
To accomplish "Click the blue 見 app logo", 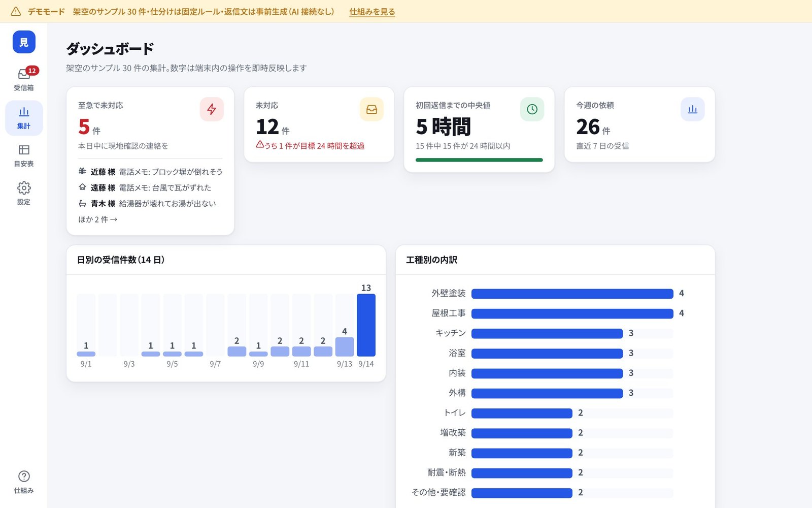I will [x=24, y=42].
